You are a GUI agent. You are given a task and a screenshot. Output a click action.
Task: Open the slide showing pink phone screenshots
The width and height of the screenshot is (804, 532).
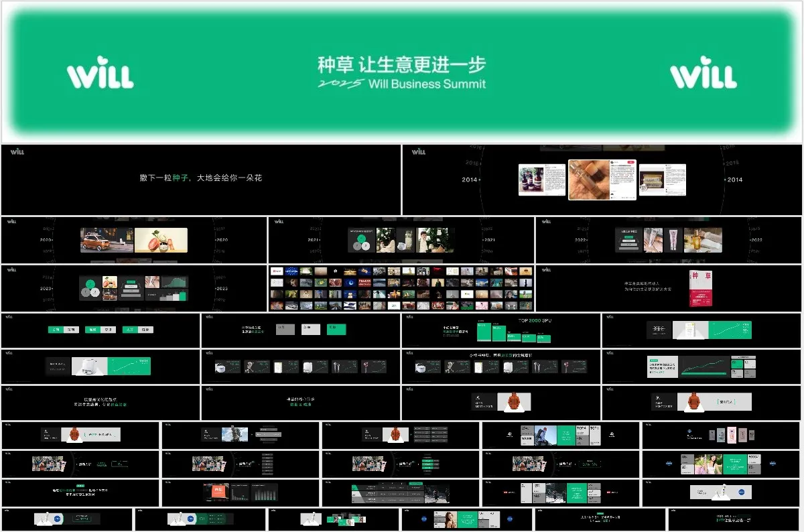722,435
